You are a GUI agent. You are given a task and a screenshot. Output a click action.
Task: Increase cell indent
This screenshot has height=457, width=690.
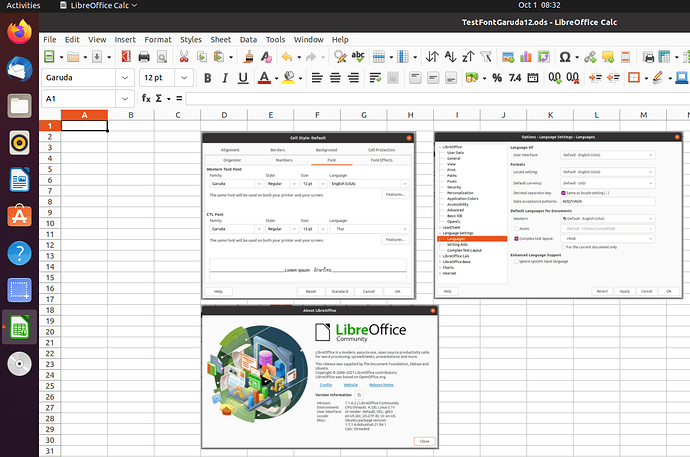[x=595, y=78]
